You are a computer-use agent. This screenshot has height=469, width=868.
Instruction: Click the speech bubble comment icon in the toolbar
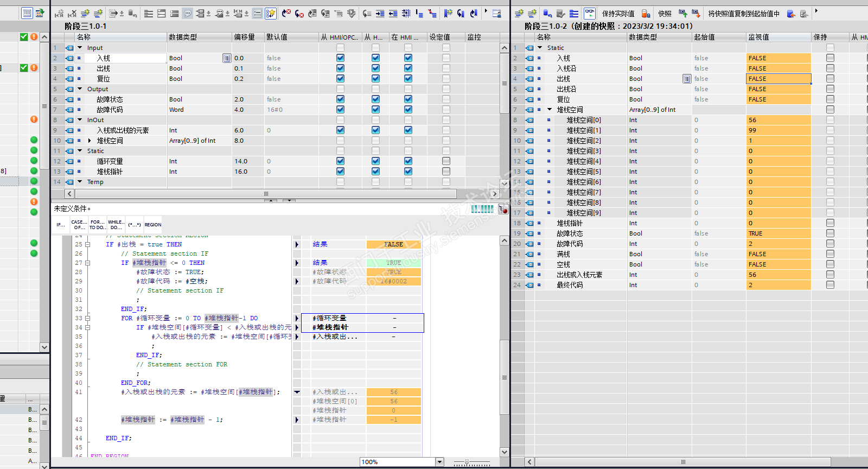click(x=188, y=14)
